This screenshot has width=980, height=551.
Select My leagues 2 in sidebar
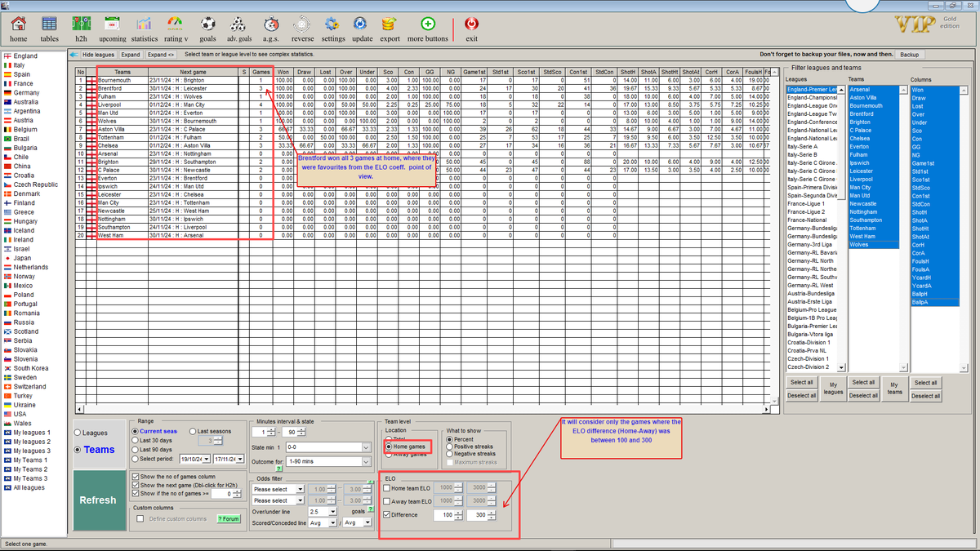[27, 442]
